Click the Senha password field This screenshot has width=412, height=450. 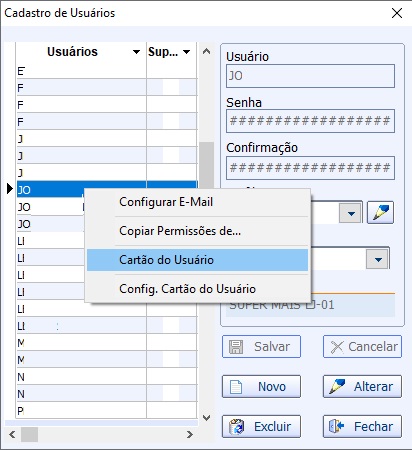[310, 121]
